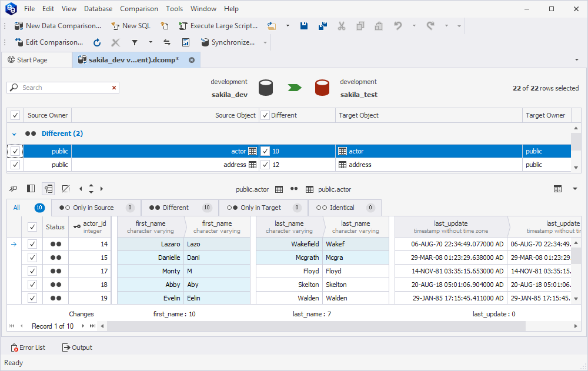Open the filter dropdown arrow
Viewport: 588px width, 371px height.
coord(151,42)
